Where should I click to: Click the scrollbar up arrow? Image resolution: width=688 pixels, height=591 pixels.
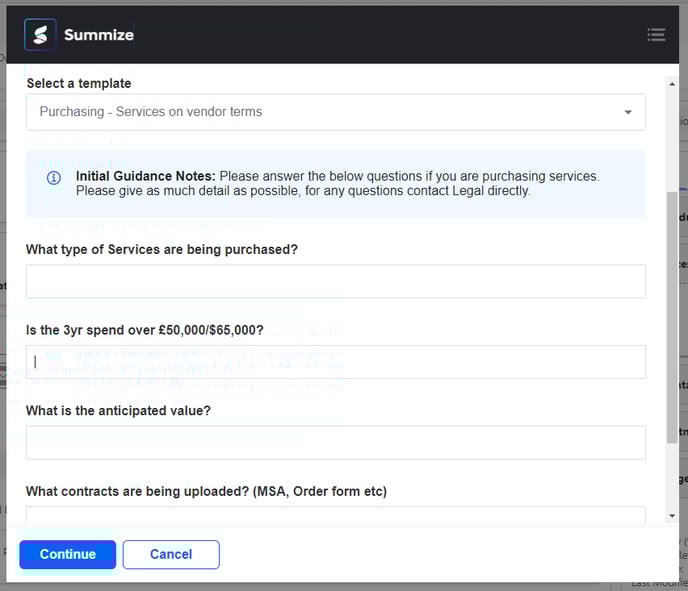672,82
